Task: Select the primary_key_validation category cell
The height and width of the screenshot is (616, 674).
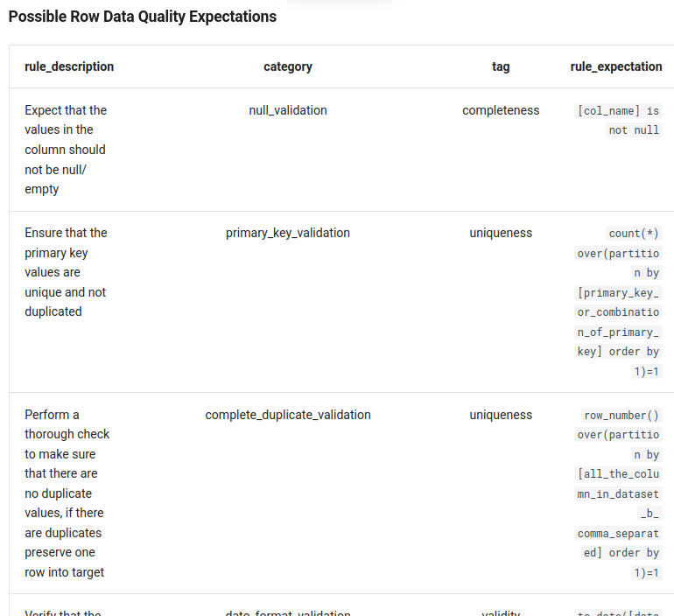Action: pyautogui.click(x=288, y=233)
